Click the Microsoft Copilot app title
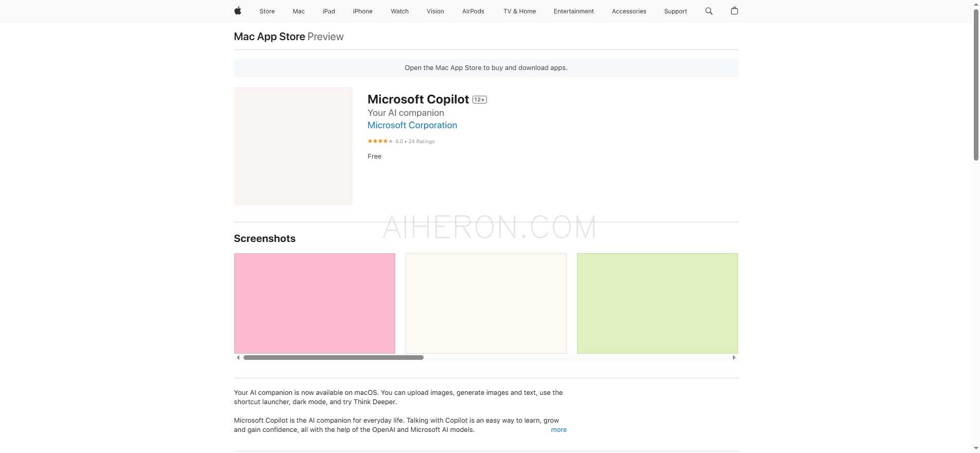 pos(418,99)
